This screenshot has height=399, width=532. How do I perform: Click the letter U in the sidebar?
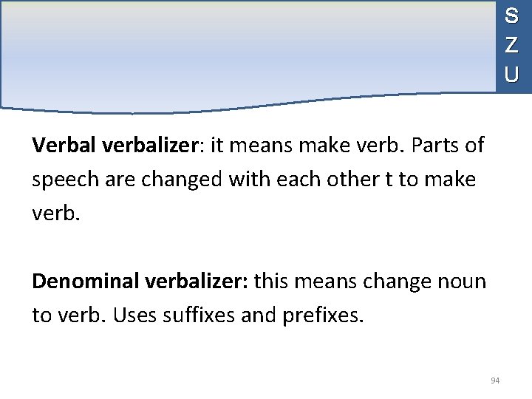click(511, 74)
